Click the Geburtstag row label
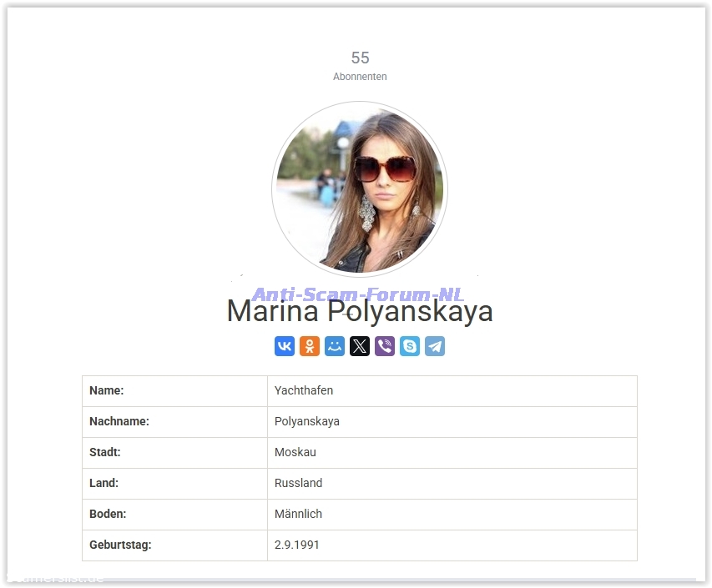 [x=120, y=545]
